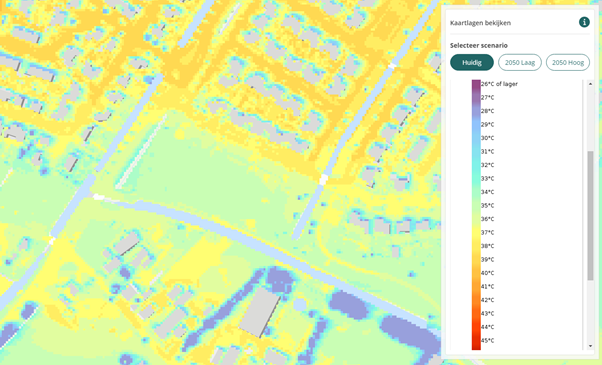Click the legend scrollbar up arrow

(x=590, y=84)
